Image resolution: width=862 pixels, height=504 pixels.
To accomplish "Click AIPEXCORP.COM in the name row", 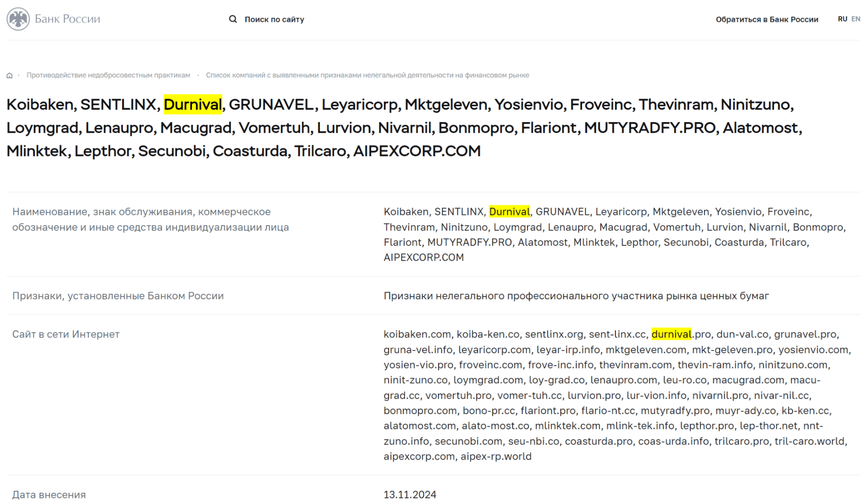I will pyautogui.click(x=424, y=257).
